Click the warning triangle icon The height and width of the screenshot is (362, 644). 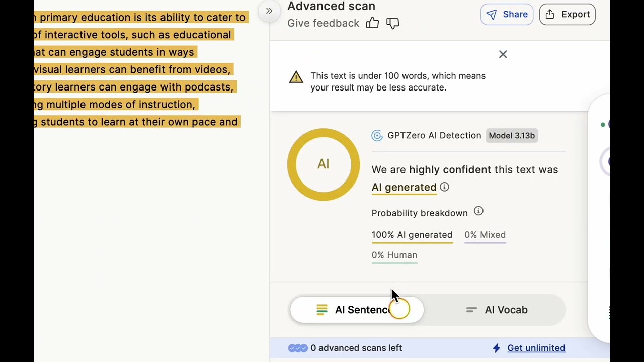pyautogui.click(x=296, y=77)
